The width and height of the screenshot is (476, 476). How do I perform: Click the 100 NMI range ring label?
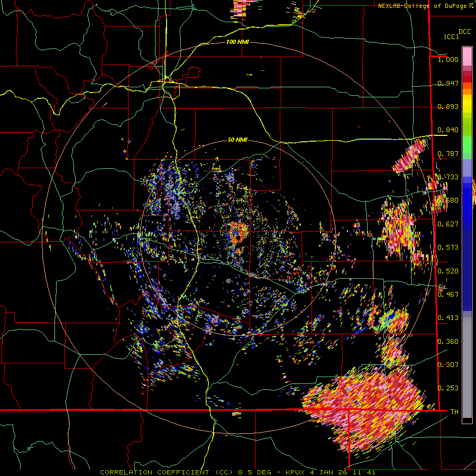(x=237, y=42)
